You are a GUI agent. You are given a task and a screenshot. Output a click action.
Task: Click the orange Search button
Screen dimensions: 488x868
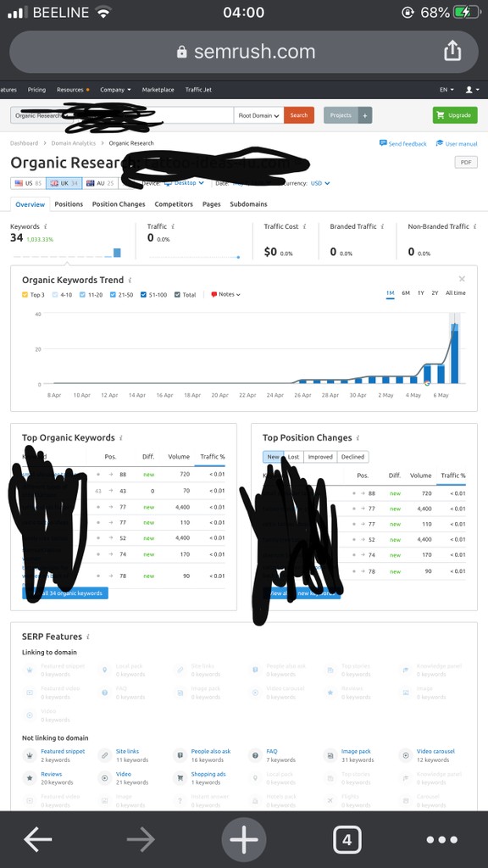(x=299, y=115)
